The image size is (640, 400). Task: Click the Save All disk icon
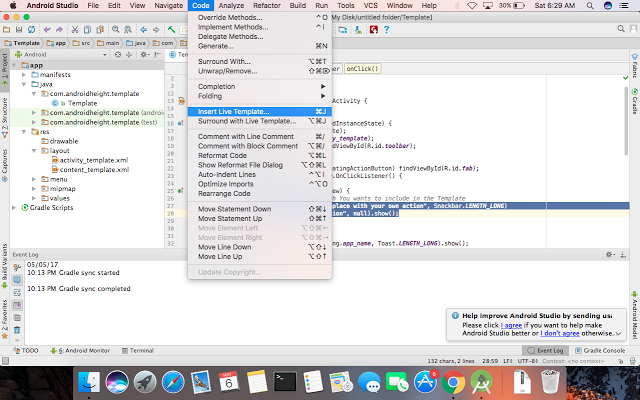coord(19,29)
